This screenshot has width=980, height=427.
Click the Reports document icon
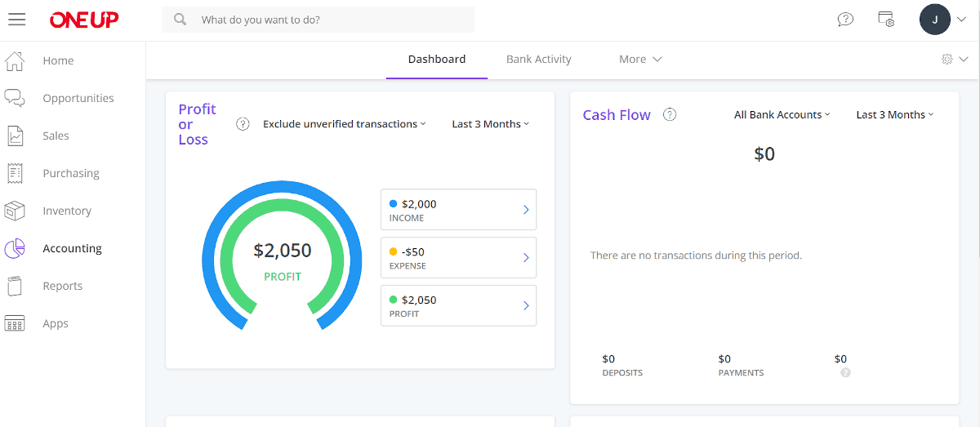[x=15, y=286]
